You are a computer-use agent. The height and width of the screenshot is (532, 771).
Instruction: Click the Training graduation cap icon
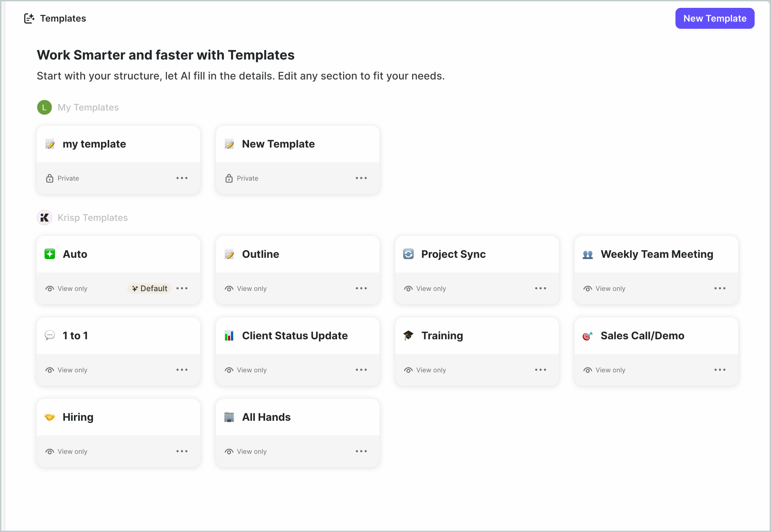tap(408, 335)
